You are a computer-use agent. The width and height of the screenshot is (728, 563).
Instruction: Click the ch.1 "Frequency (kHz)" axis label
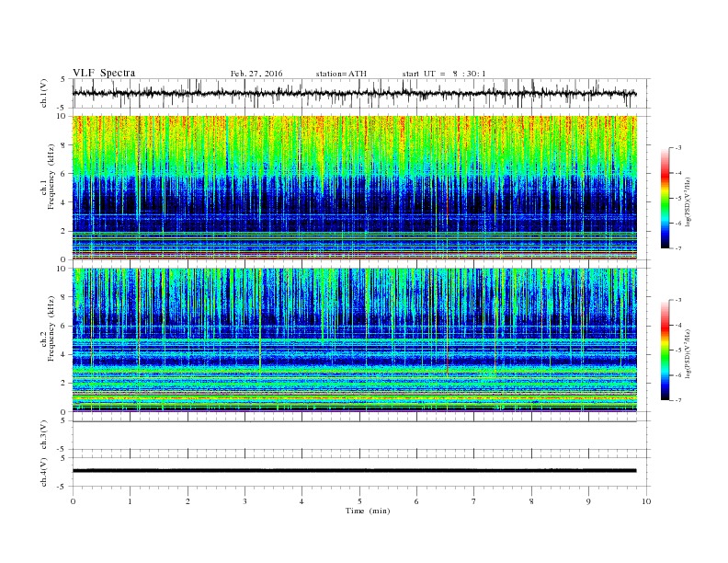click(x=51, y=177)
